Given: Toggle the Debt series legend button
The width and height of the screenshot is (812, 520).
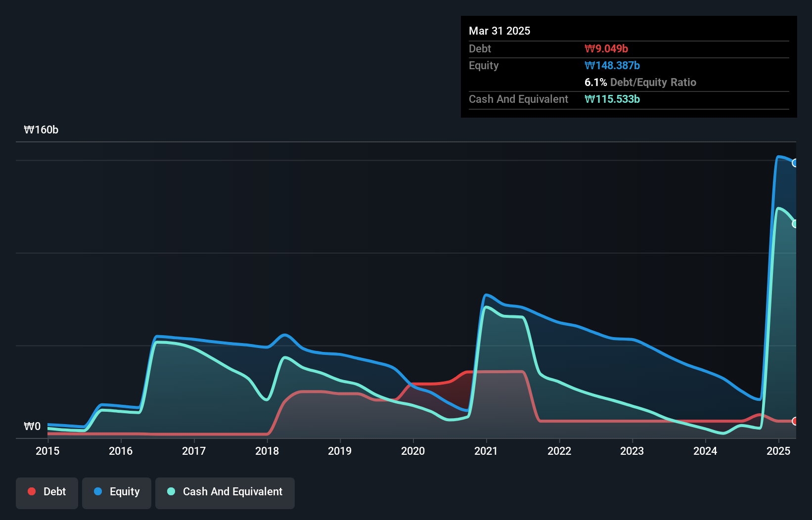Looking at the screenshot, I should click(x=47, y=493).
